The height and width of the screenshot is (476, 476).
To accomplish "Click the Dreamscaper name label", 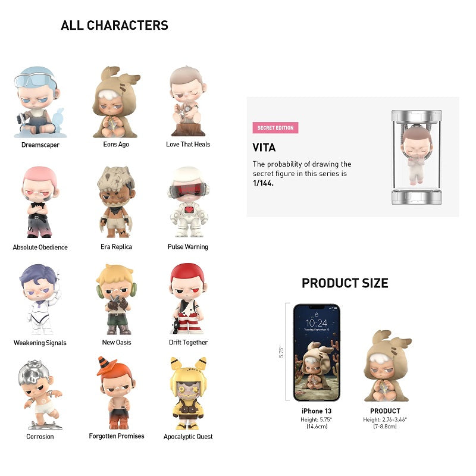I will coord(40,145).
